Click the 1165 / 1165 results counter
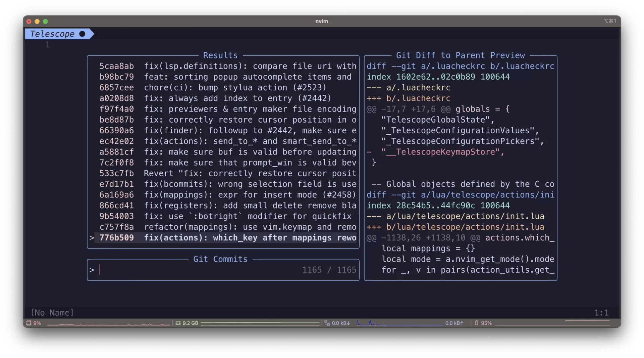The height and width of the screenshot is (358, 644). click(328, 270)
